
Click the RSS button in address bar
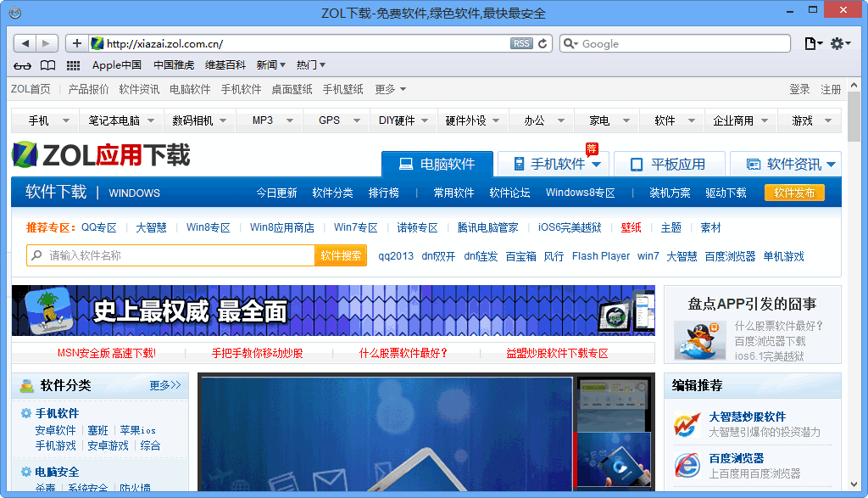(521, 43)
